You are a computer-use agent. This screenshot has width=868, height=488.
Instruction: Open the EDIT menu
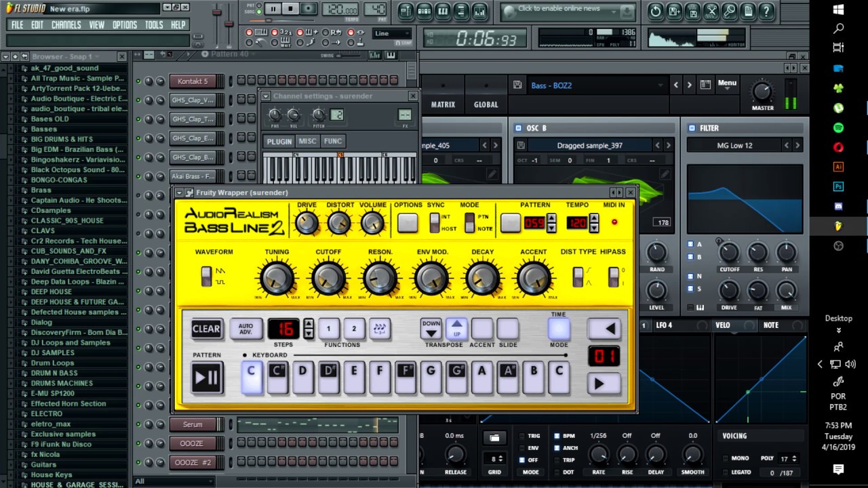(37, 25)
